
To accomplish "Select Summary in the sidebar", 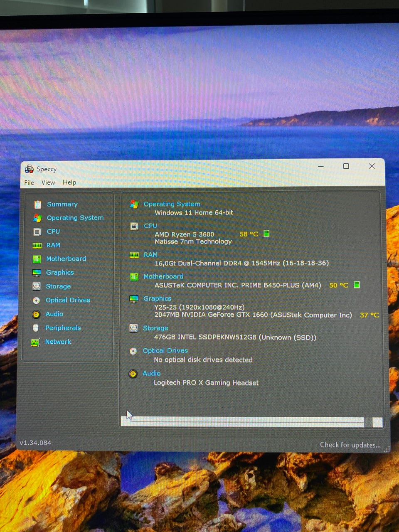I will click(x=62, y=204).
